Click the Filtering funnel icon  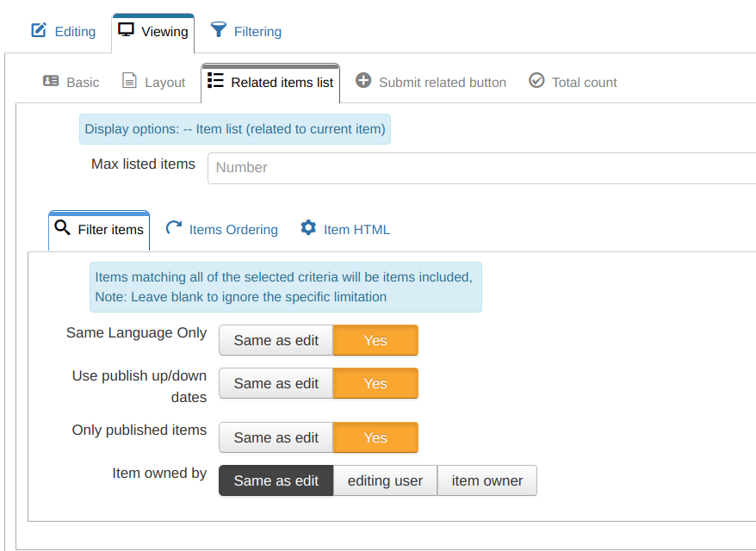(219, 29)
